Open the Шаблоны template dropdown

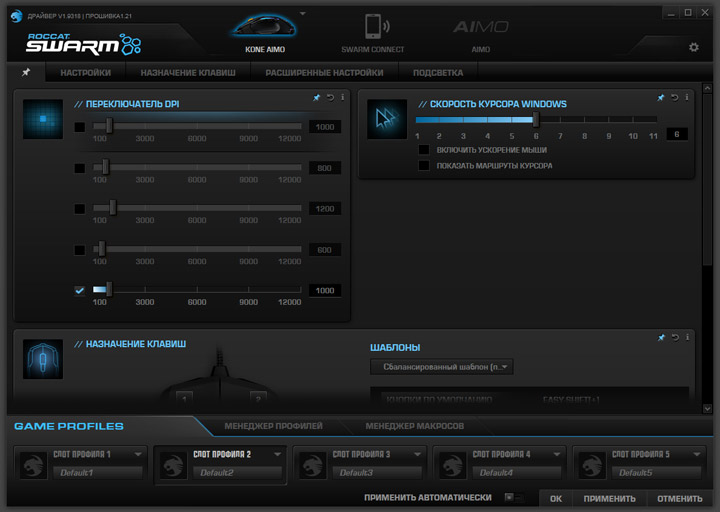pyautogui.click(x=442, y=367)
